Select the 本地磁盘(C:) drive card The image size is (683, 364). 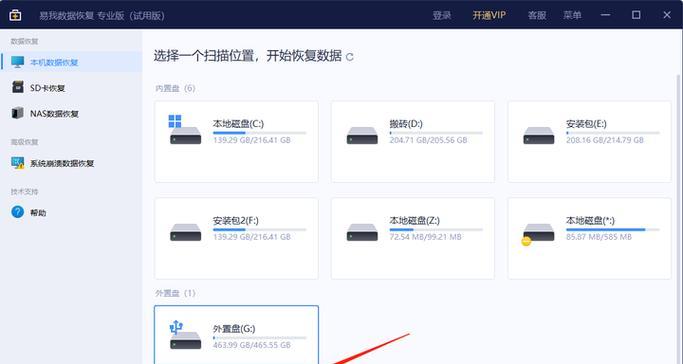point(236,142)
